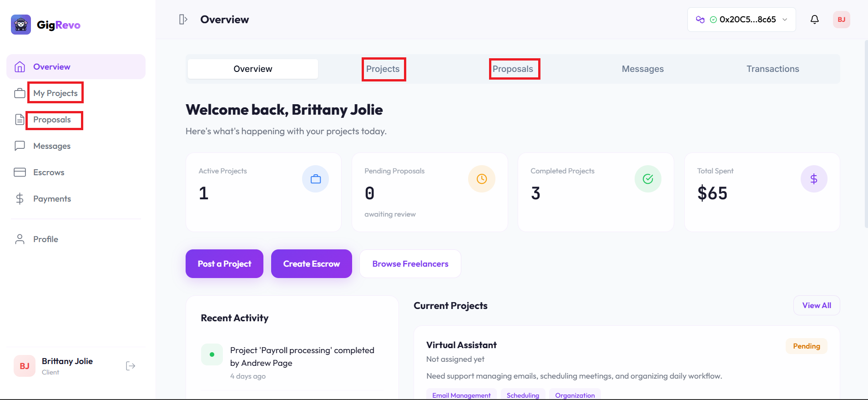The width and height of the screenshot is (868, 400).
Task: Click the Overview home icon in sidebar
Action: (x=20, y=67)
